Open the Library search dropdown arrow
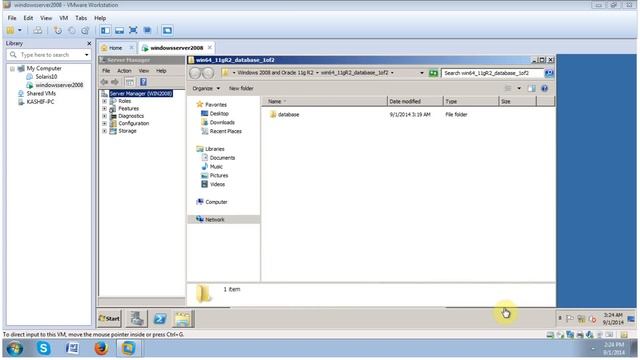640x360 pixels. click(x=87, y=55)
